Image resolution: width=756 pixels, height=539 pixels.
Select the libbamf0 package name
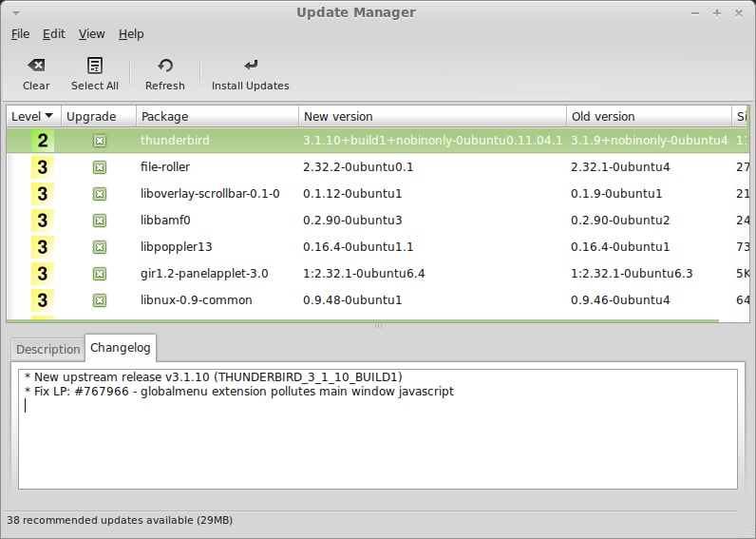(x=165, y=220)
